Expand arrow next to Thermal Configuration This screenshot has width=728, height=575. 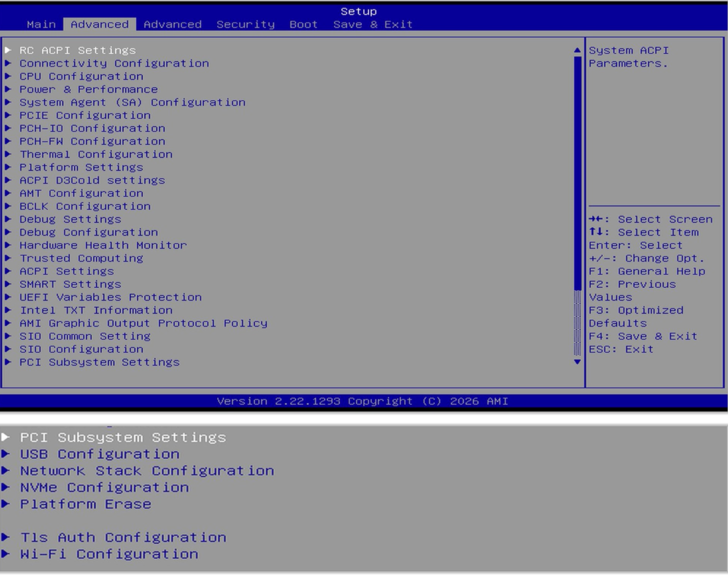point(8,154)
